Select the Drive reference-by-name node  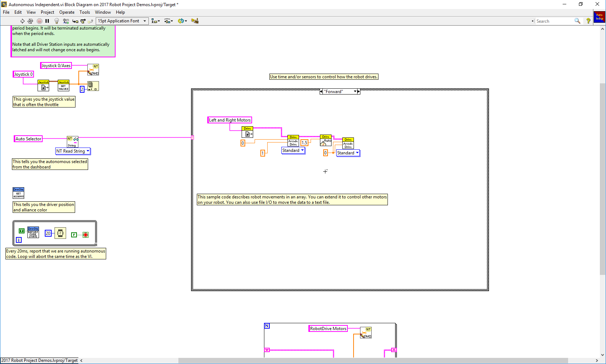(247, 132)
